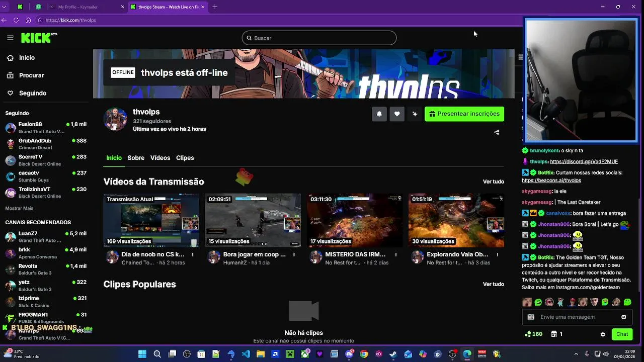
Task: Open options menu for MISTERIO DAS IRM video
Action: point(396,254)
